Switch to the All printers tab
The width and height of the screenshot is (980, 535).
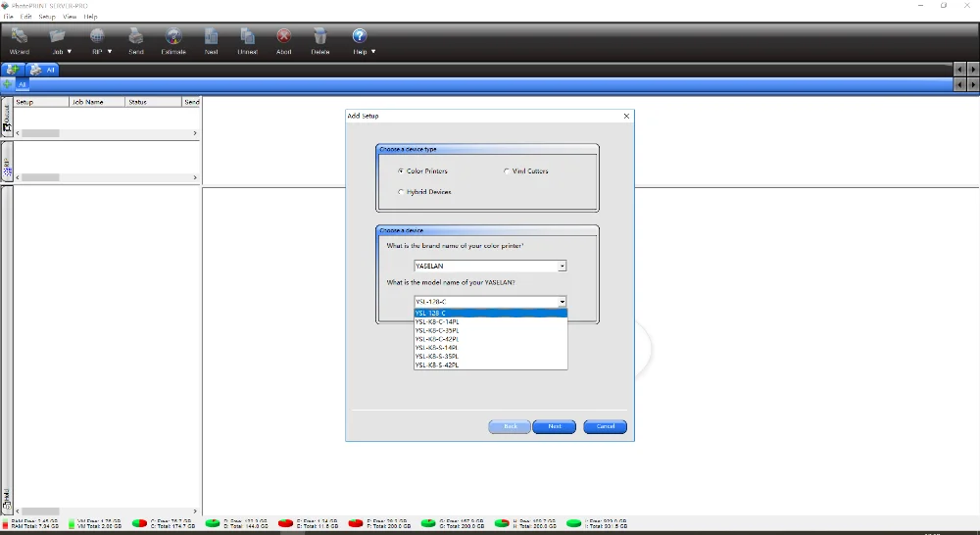[x=42, y=70]
